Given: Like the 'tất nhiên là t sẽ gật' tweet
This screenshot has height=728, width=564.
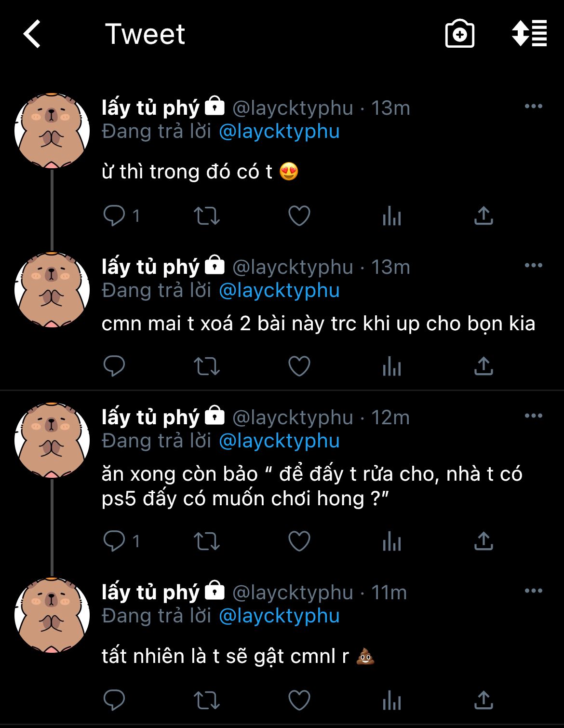Looking at the screenshot, I should coord(299,700).
